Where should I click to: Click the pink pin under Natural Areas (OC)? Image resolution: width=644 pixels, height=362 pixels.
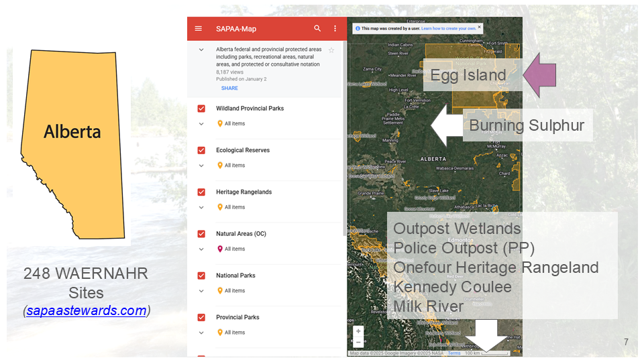(220, 249)
